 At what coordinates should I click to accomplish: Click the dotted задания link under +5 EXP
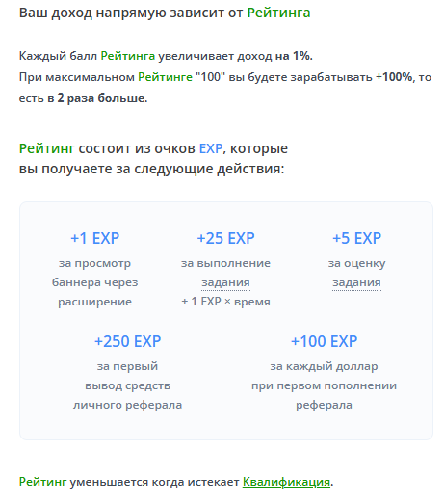(356, 282)
